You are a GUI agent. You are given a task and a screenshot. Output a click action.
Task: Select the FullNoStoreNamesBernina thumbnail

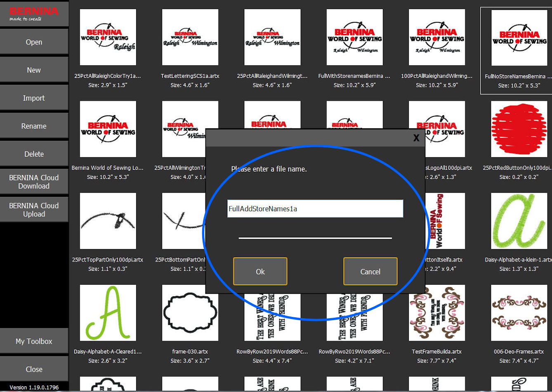click(519, 38)
